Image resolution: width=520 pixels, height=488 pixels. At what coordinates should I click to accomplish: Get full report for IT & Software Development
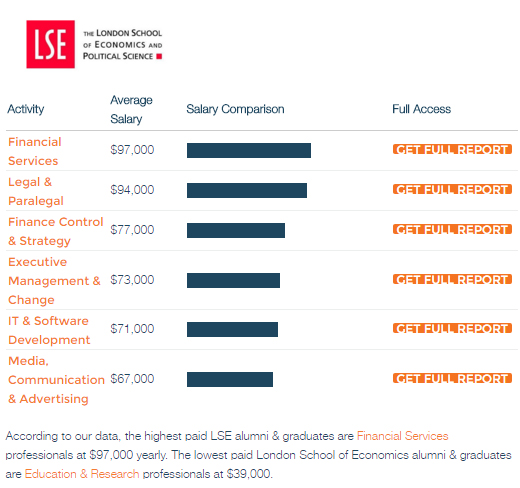tap(452, 328)
